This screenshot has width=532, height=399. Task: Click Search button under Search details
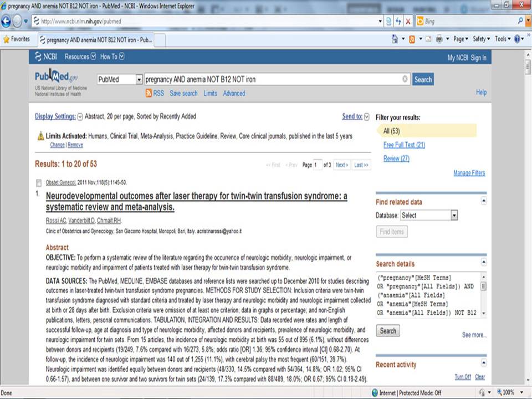[x=388, y=330]
